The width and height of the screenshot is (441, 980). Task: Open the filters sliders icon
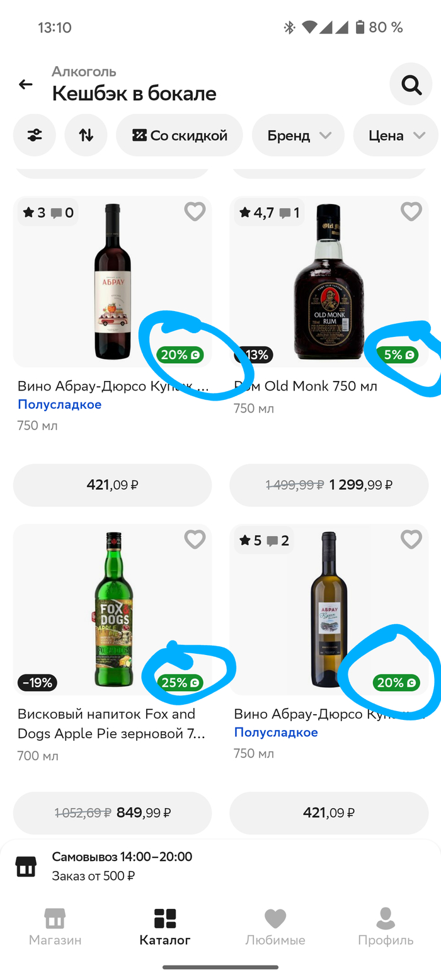(35, 135)
